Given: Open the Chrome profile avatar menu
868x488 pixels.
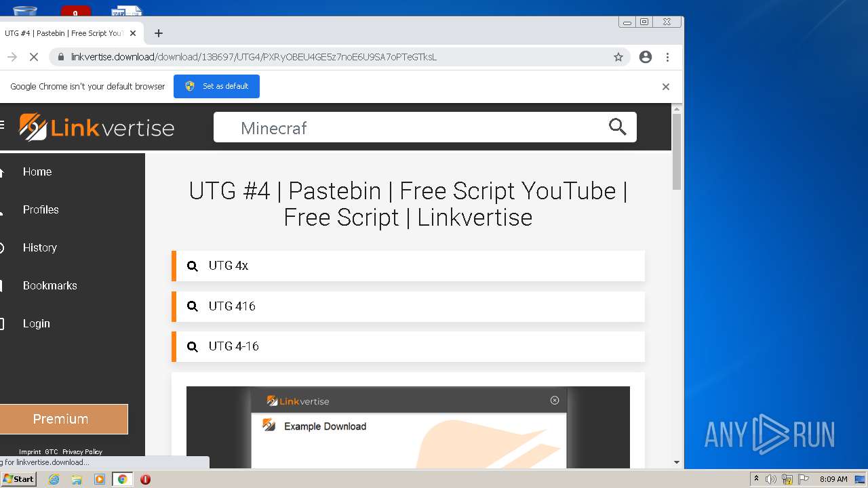Looking at the screenshot, I should tap(646, 57).
